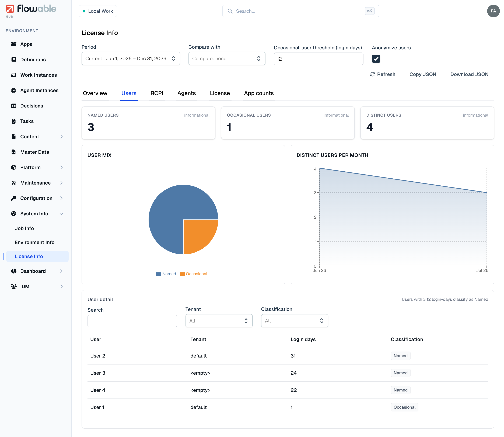This screenshot has height=437, width=504.
Task: Focus the top Search field
Action: tap(300, 11)
